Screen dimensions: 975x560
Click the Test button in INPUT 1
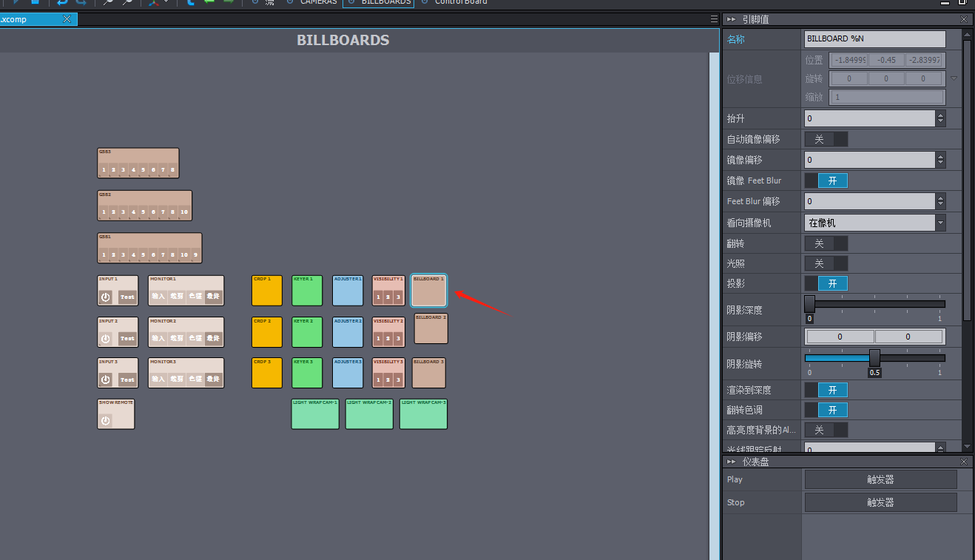[128, 297]
